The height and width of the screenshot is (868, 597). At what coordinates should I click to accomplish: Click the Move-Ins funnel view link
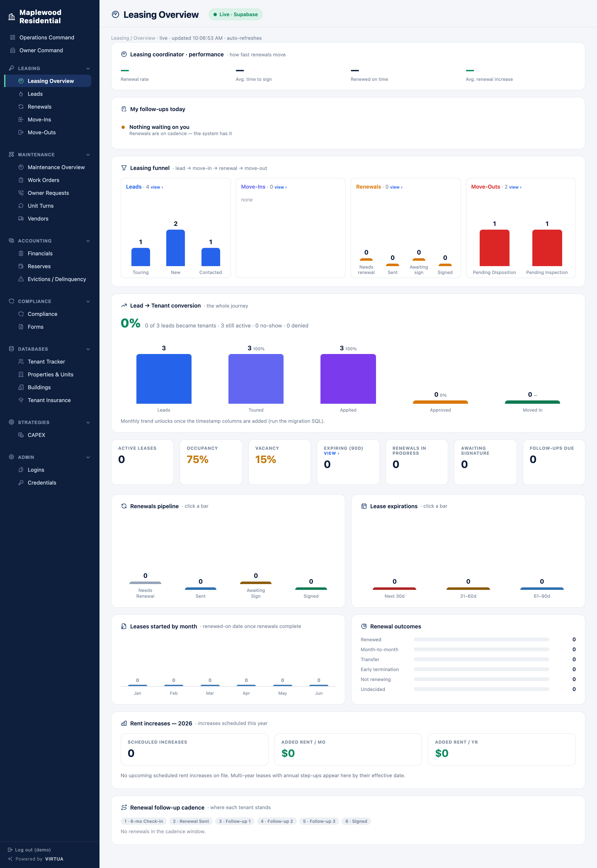[280, 187]
